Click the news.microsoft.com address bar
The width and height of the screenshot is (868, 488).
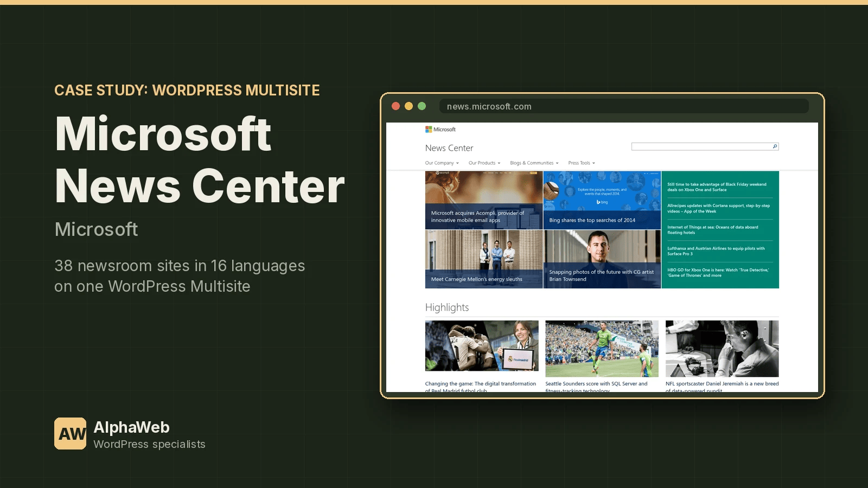624,106
